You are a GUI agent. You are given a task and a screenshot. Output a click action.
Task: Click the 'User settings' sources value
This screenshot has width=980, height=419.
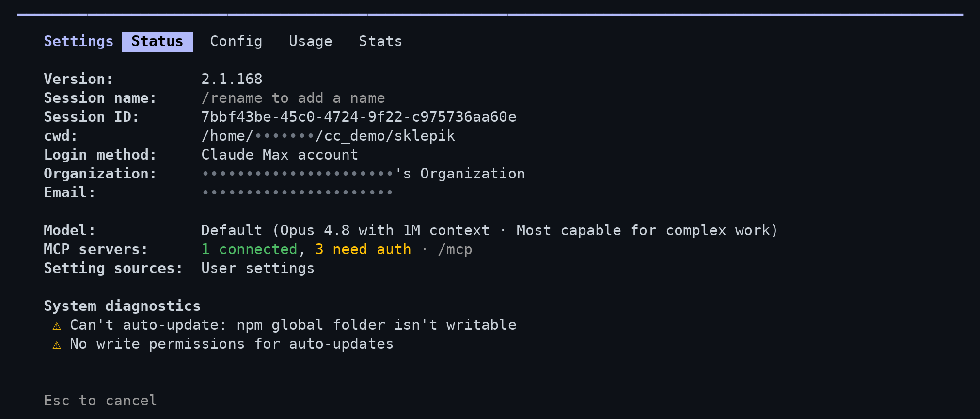[258, 268]
